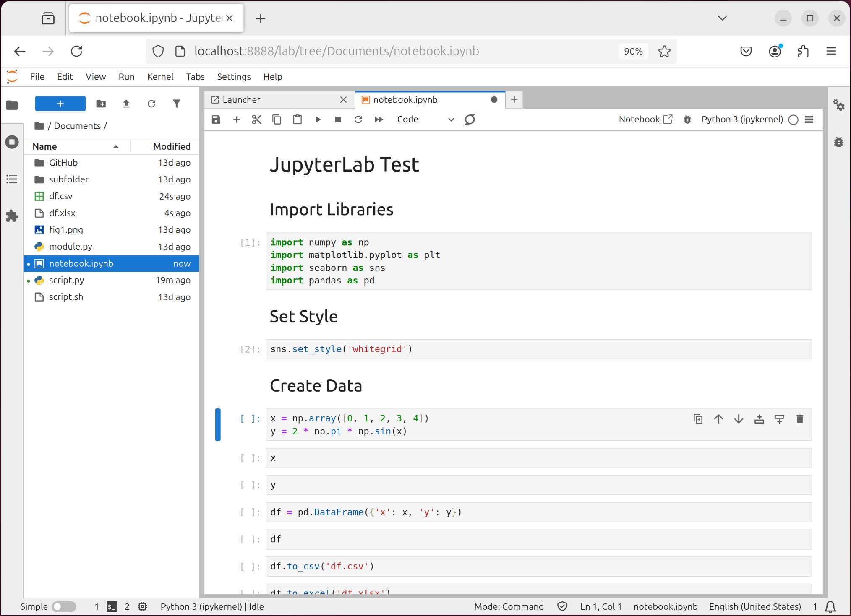Open the Extension Manager puzzle icon

12,216
